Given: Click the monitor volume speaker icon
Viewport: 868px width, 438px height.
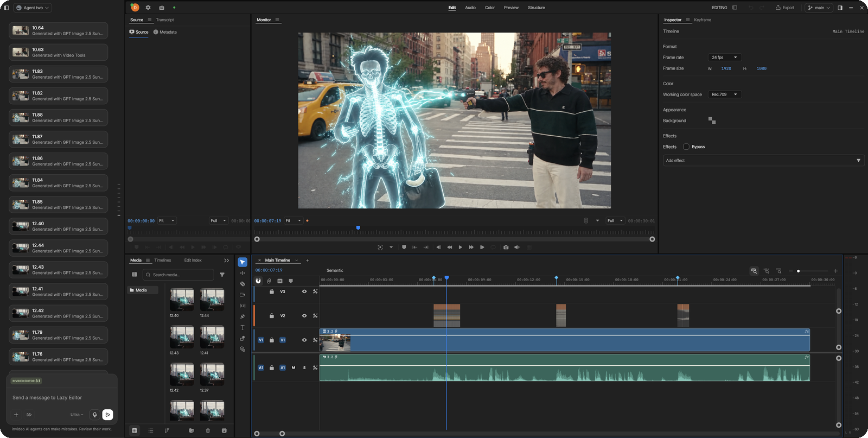Looking at the screenshot, I should pyautogui.click(x=517, y=247).
